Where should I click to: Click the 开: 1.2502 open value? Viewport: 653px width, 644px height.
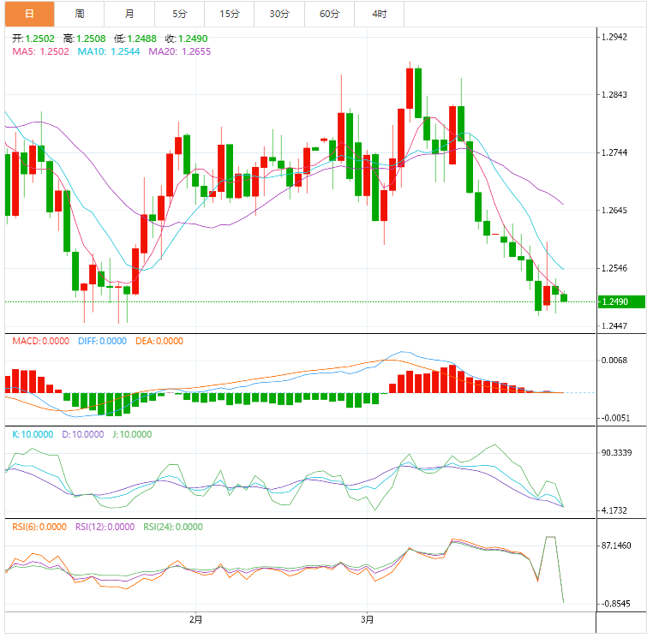[x=33, y=39]
